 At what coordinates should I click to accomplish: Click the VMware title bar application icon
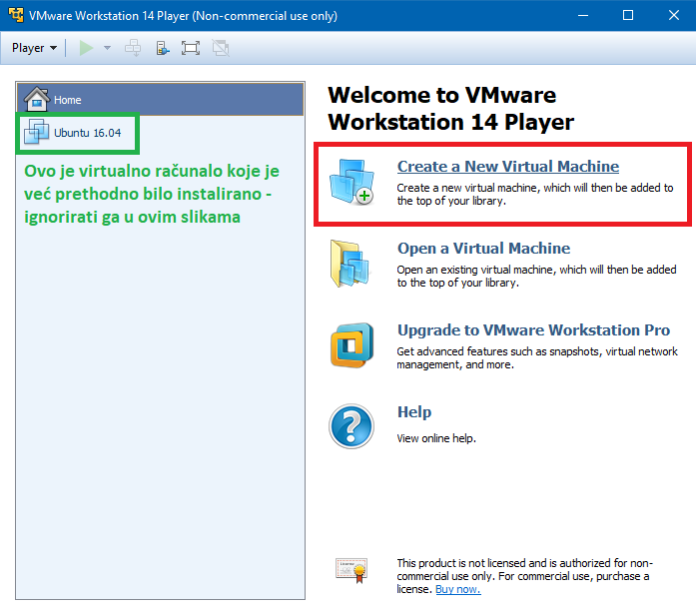pyautogui.click(x=16, y=15)
